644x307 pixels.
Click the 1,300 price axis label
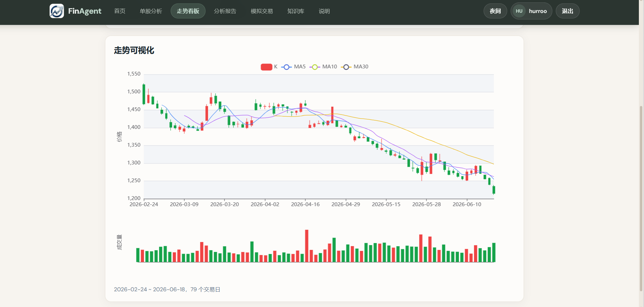[134, 163]
